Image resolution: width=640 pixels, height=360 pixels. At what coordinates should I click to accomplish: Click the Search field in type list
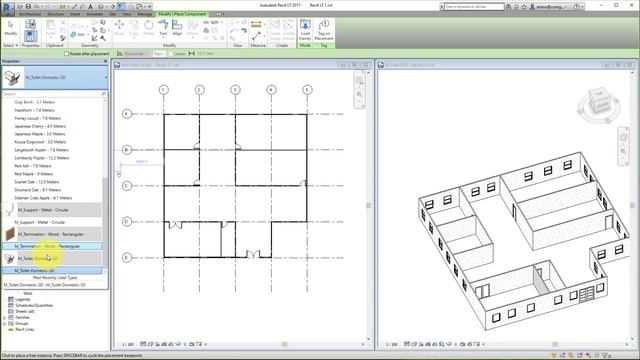tap(51, 94)
